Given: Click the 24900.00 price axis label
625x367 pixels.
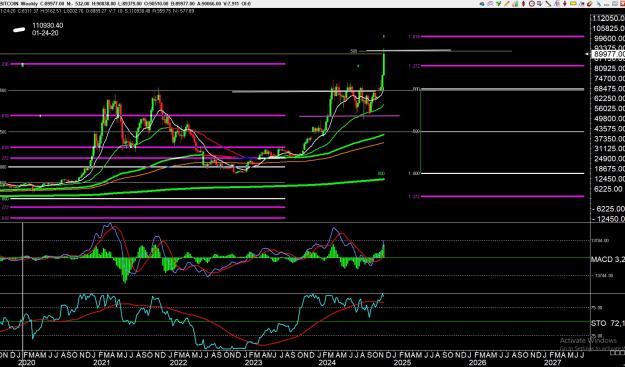Looking at the screenshot, I should pos(609,159).
